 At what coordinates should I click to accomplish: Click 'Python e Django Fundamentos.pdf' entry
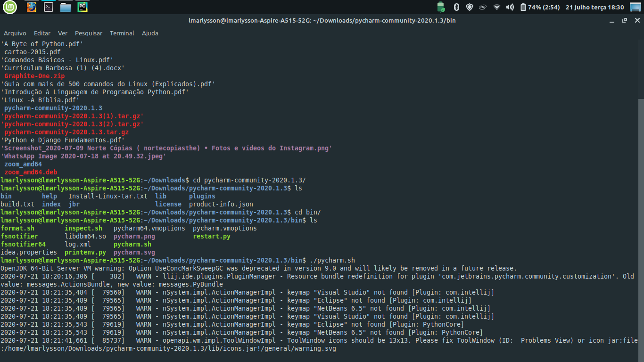pyautogui.click(x=63, y=140)
